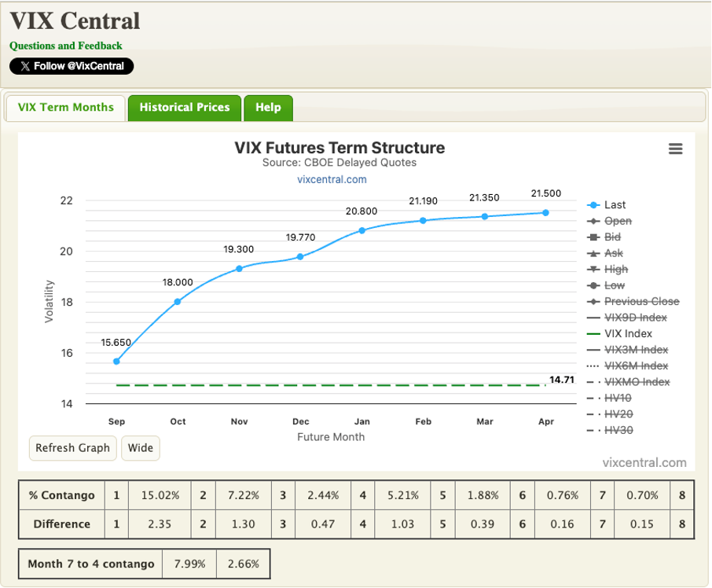Toggle Previous Close series in legend
The height and width of the screenshot is (588, 712).
pyautogui.click(x=633, y=302)
